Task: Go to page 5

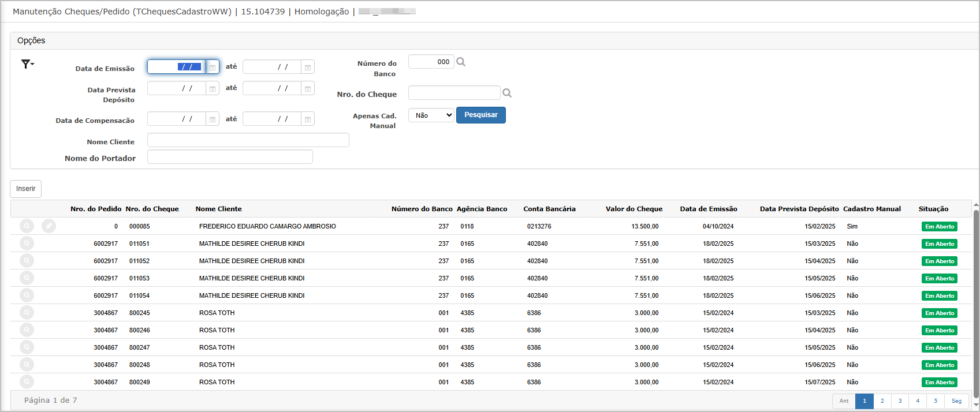Action: (x=936, y=401)
